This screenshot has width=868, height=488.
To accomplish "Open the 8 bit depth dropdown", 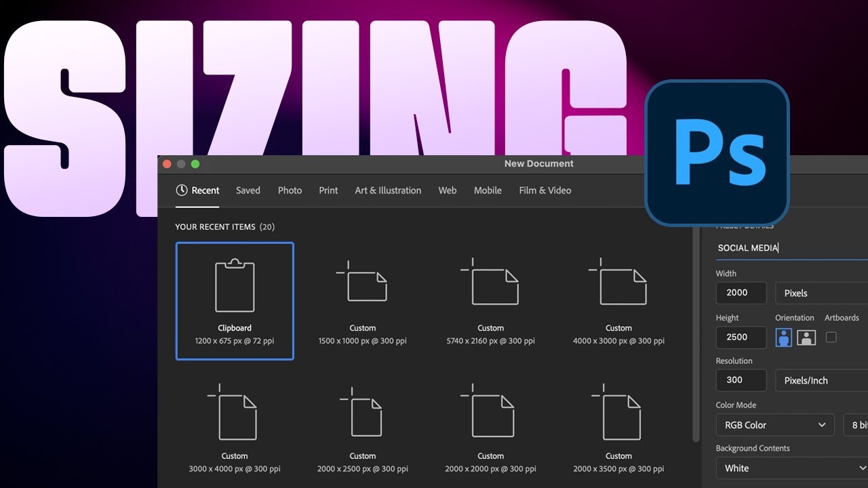I will pos(856,425).
